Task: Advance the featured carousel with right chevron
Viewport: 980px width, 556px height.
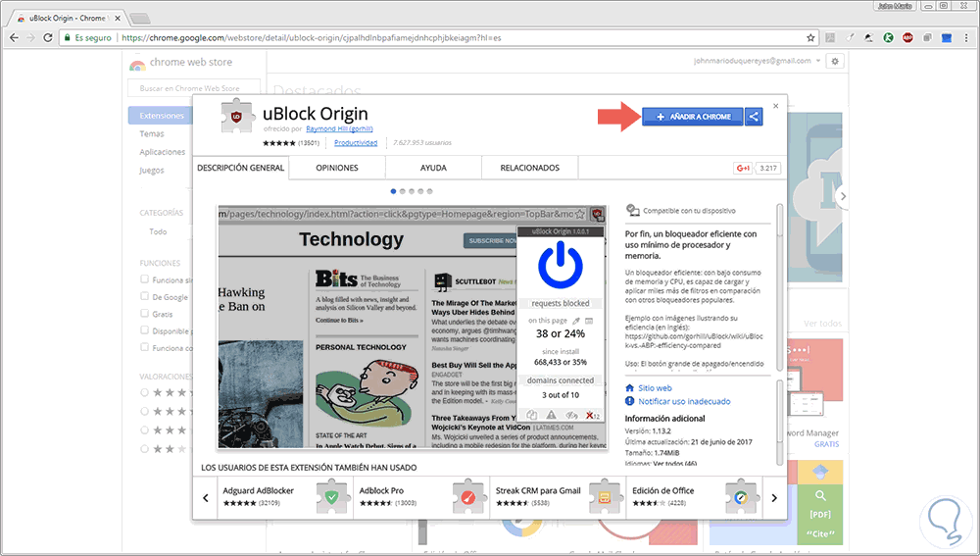Action: tap(843, 196)
